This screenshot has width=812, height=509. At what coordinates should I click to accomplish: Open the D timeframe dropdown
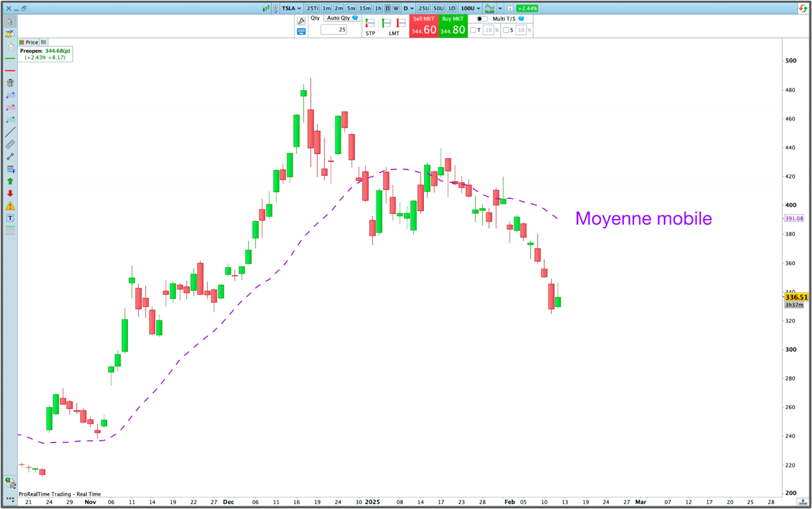pos(409,8)
